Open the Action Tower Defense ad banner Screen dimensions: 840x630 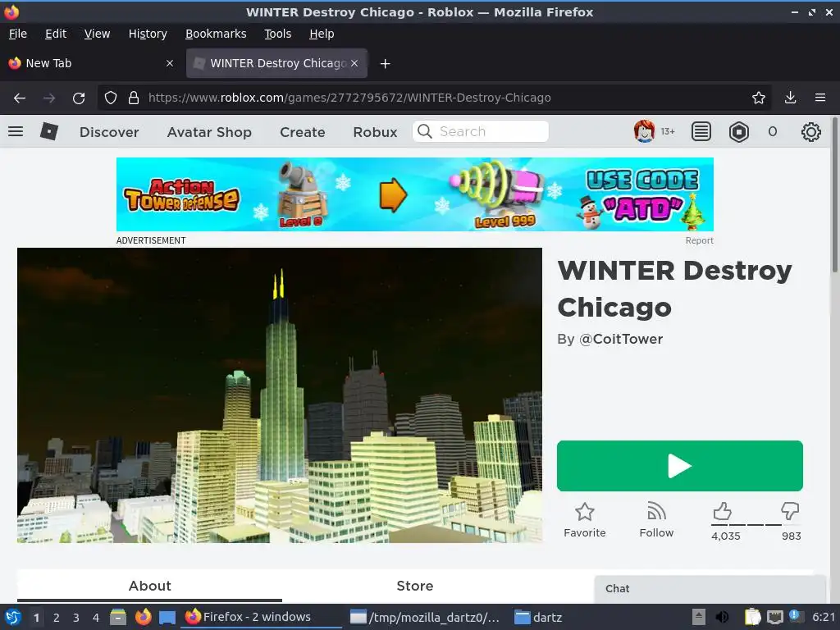click(x=414, y=194)
